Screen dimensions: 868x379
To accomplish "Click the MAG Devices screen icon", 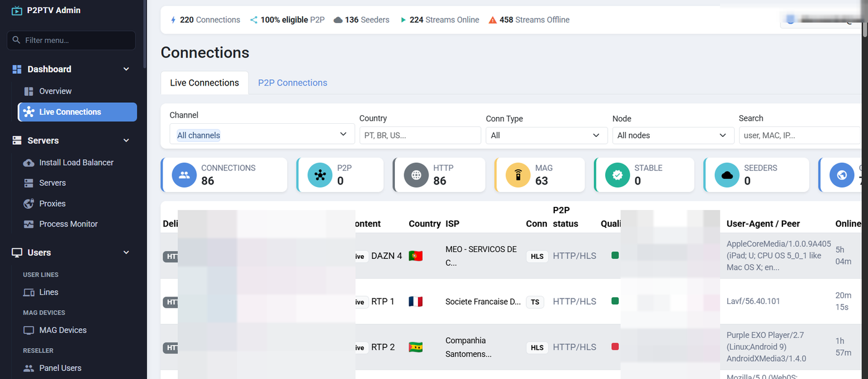I will 29,330.
